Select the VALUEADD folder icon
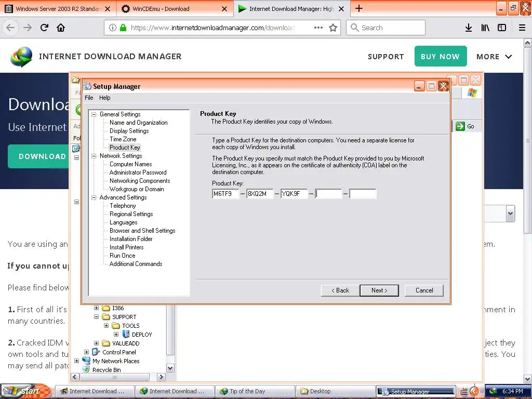Screen dimensions: 532x399 106,343
